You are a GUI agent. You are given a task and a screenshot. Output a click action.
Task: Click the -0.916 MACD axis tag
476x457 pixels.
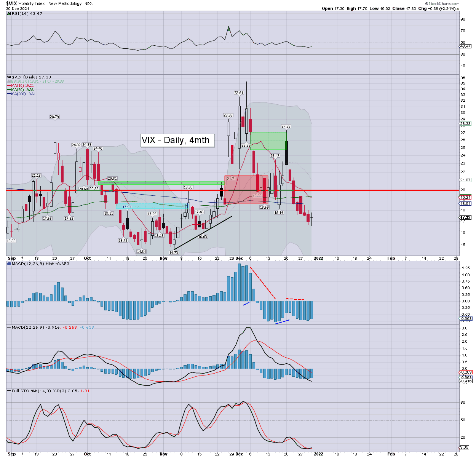465,381
